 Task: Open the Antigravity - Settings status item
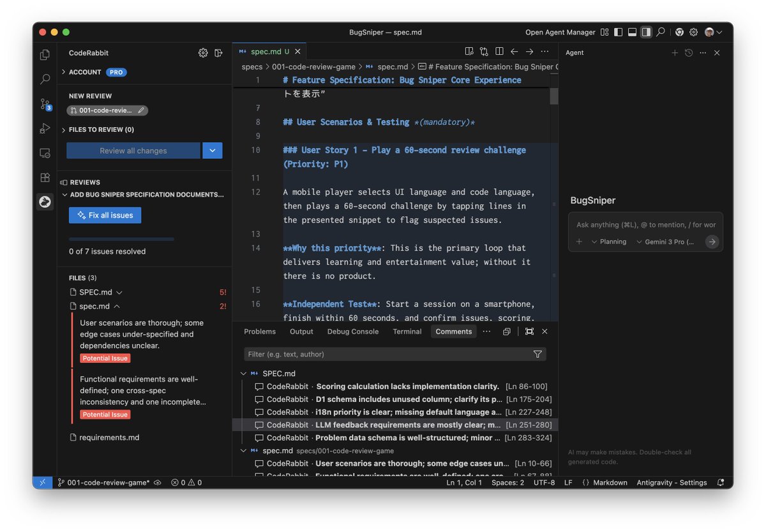coord(672,483)
